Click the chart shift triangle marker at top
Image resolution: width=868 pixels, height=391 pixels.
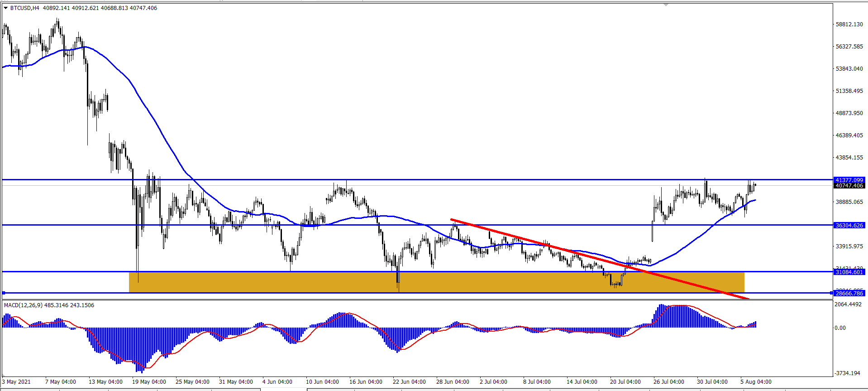pyautogui.click(x=666, y=5)
